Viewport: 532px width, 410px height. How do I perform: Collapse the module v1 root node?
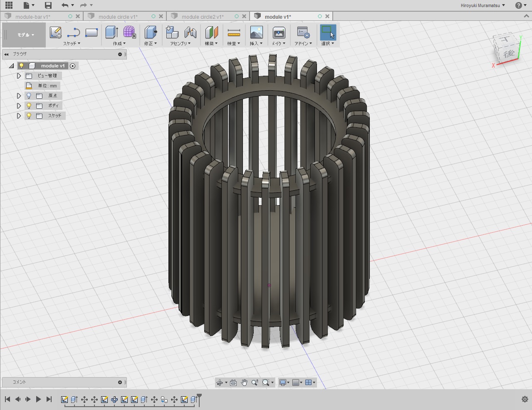12,66
